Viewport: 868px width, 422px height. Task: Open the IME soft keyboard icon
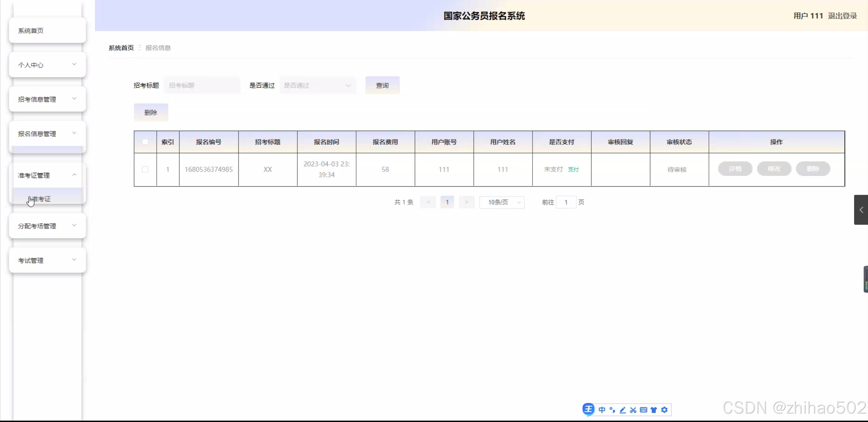pyautogui.click(x=643, y=410)
